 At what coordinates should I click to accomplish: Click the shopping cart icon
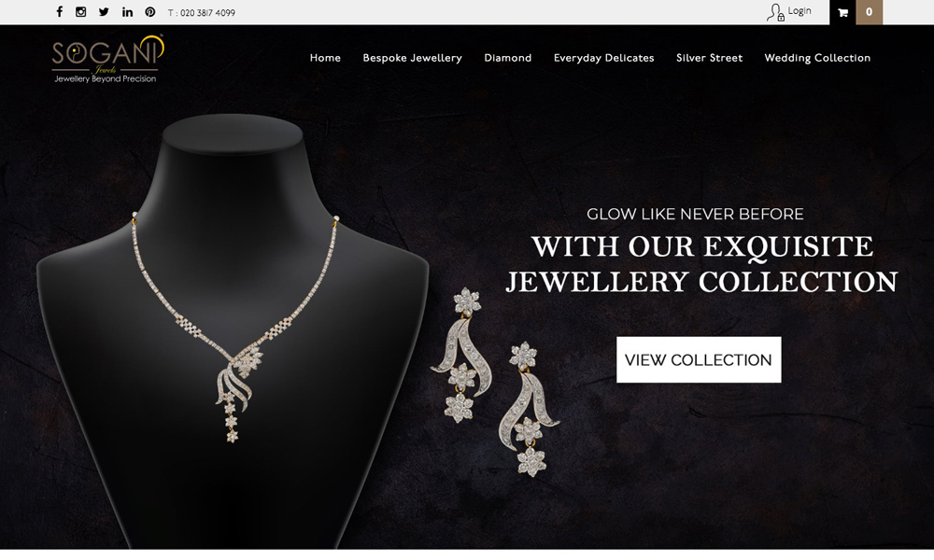[842, 12]
